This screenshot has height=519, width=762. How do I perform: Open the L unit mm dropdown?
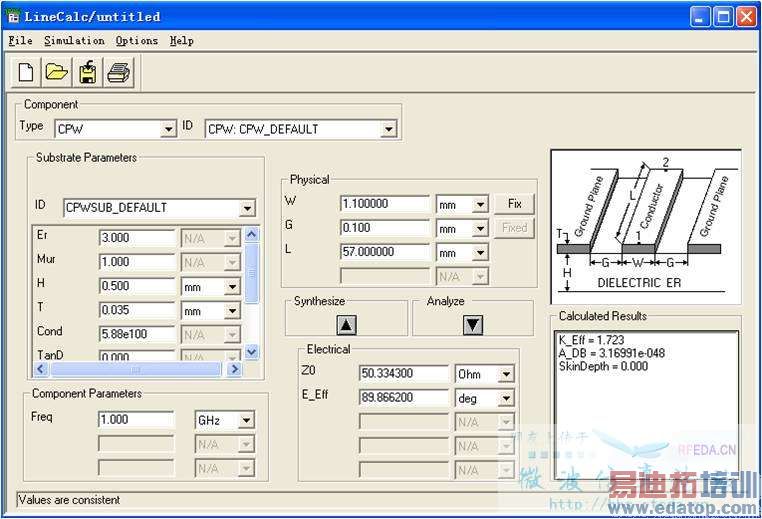[x=480, y=252]
